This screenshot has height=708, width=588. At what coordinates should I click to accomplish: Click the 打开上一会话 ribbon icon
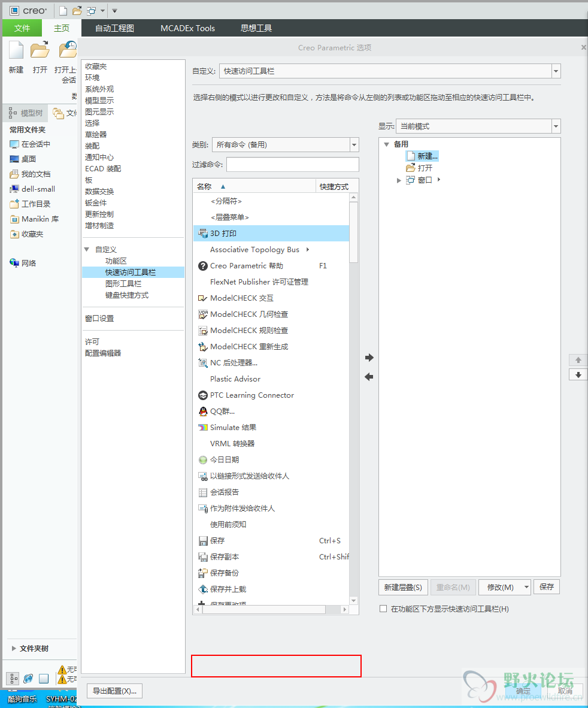68,50
